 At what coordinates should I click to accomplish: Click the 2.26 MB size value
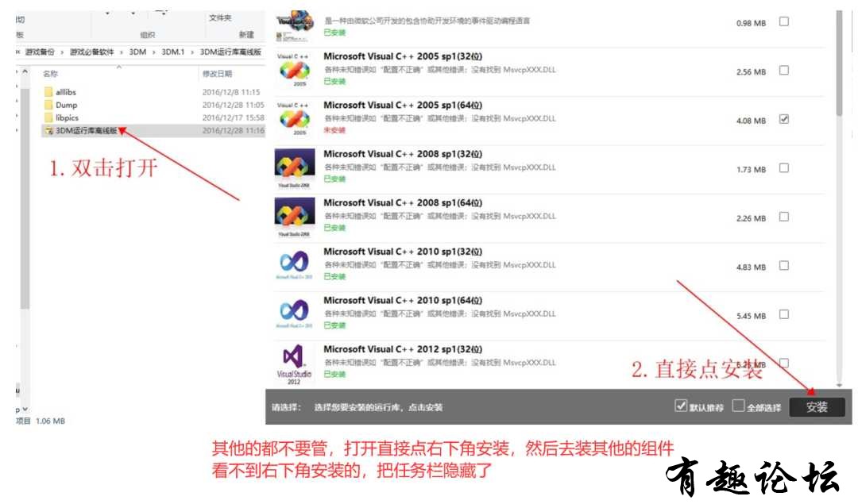click(751, 218)
